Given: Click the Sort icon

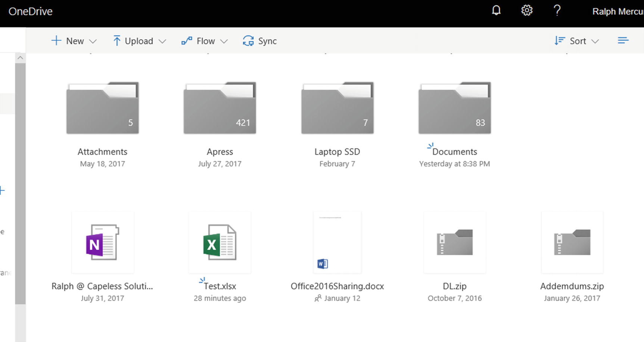Looking at the screenshot, I should pos(560,41).
